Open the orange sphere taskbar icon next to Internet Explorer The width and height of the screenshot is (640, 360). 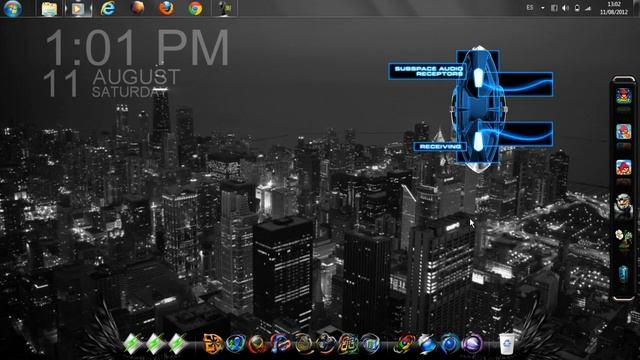137,8
